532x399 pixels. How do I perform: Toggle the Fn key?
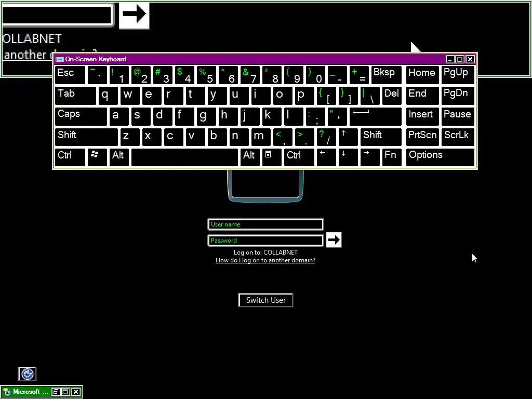(392, 157)
